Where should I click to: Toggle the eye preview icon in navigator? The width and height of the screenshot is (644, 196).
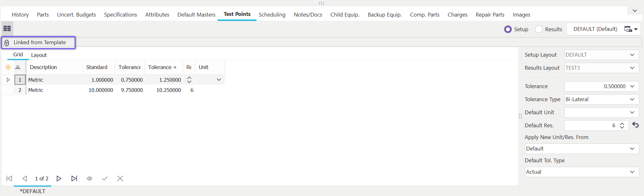pyautogui.click(x=90, y=178)
